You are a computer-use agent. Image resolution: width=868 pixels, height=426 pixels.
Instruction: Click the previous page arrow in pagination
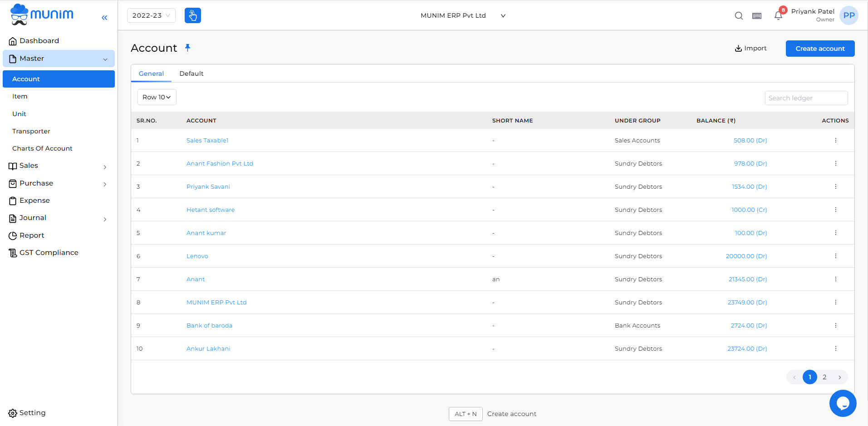(x=794, y=377)
